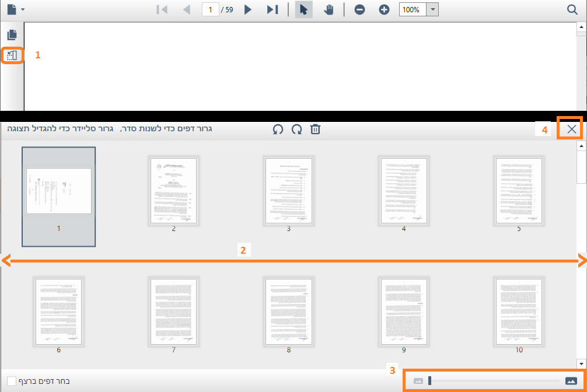Rotate selected page counterclockwise
Image resolution: width=587 pixels, height=392 pixels.
[x=278, y=129]
